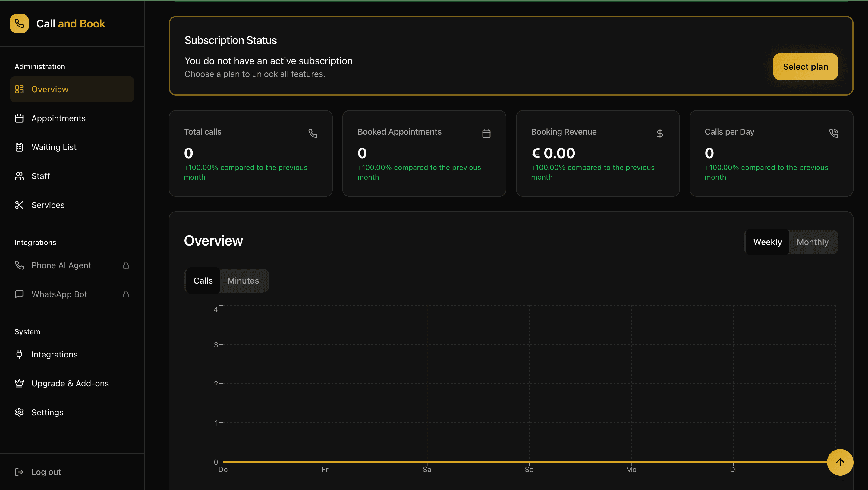Click the Staff people icon

click(x=19, y=176)
